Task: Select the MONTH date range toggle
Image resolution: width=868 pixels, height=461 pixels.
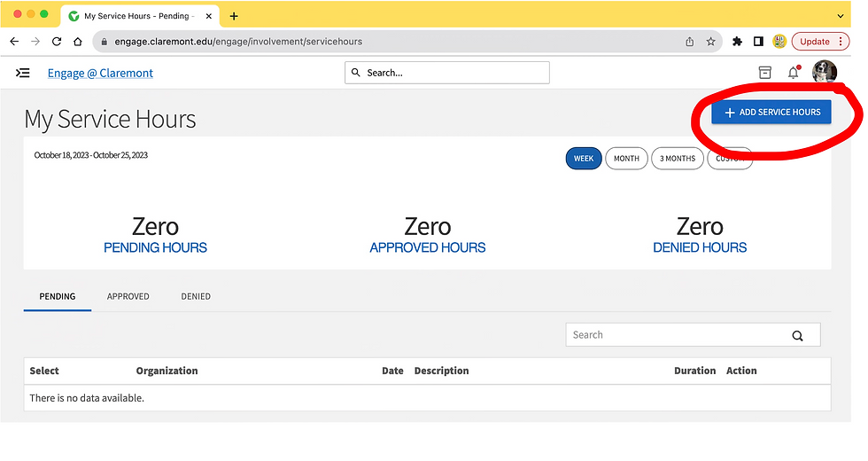Action: 626,159
